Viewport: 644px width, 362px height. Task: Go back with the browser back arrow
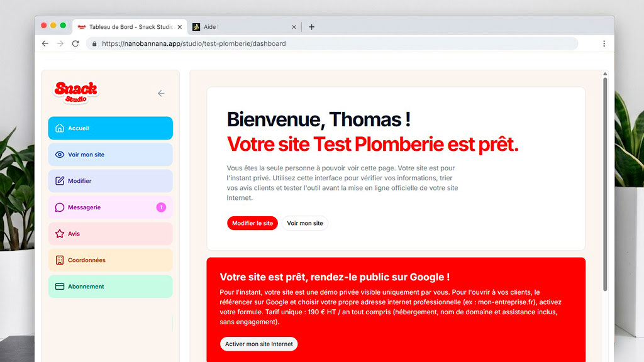(45, 43)
